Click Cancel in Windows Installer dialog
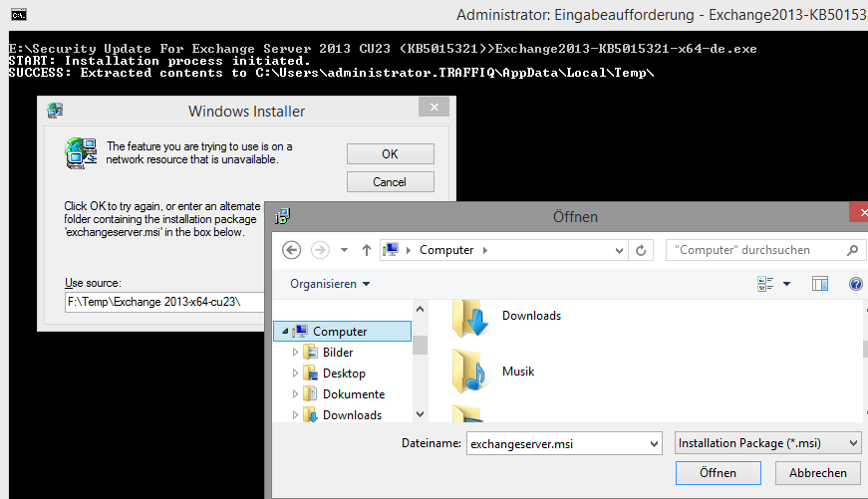 pos(391,182)
